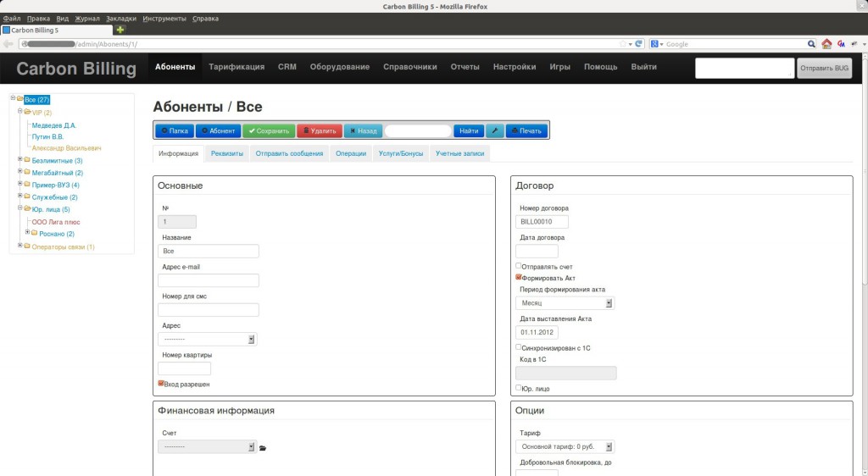This screenshot has height=476, width=868.
Task: Click the page reload icon in the address bar
Action: pos(638,44)
